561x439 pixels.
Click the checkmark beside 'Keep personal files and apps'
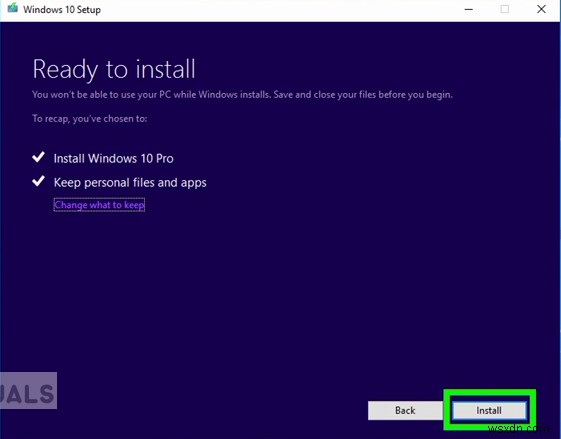[x=38, y=181]
